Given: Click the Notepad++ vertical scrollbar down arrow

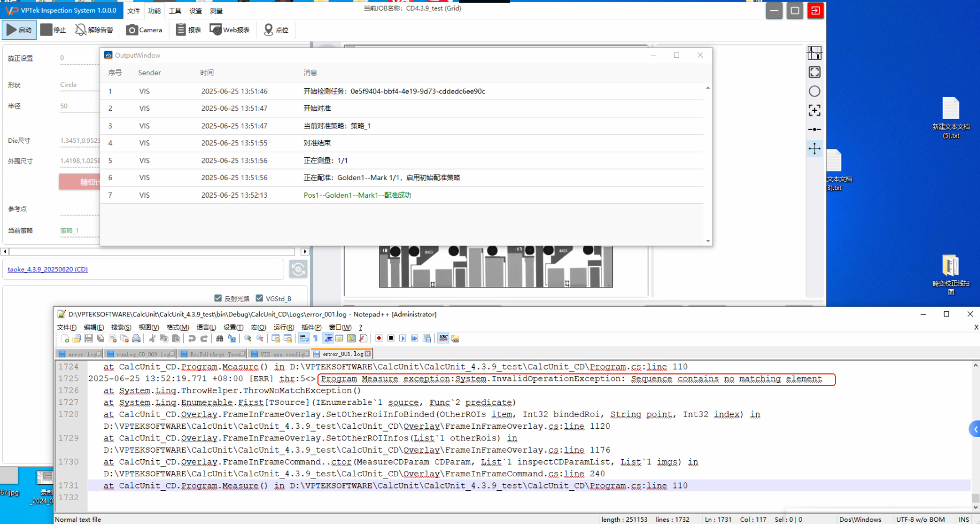Looking at the screenshot, I should click(976, 507).
